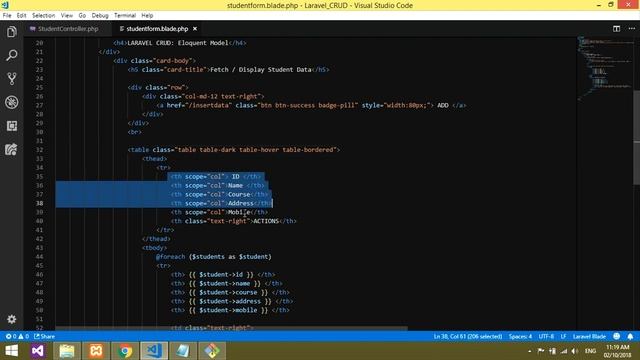
Task: Click the Live Share status bar button
Action: [44, 336]
